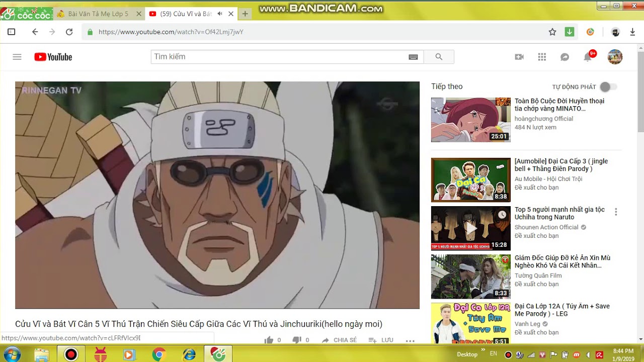Click the green video download arrow

(570, 32)
